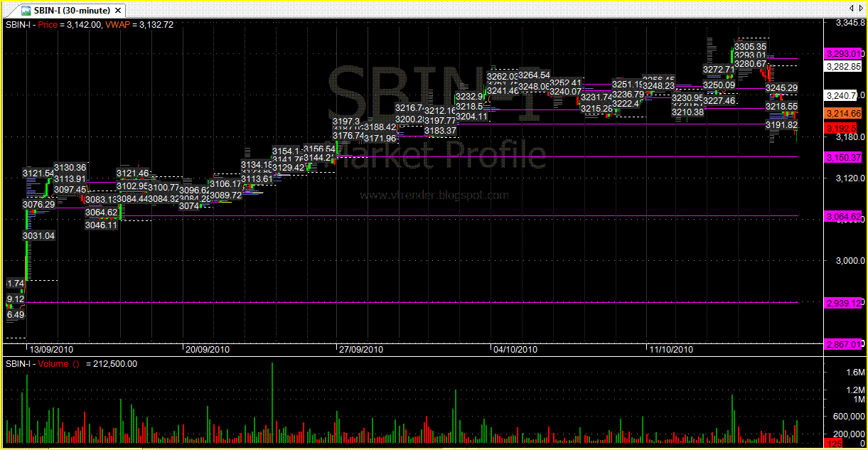Select the magenta 3,150.37 axis level label

(x=843, y=156)
